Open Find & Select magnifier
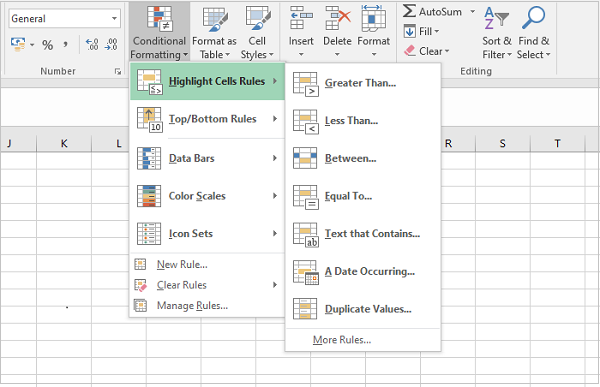 coord(533,32)
